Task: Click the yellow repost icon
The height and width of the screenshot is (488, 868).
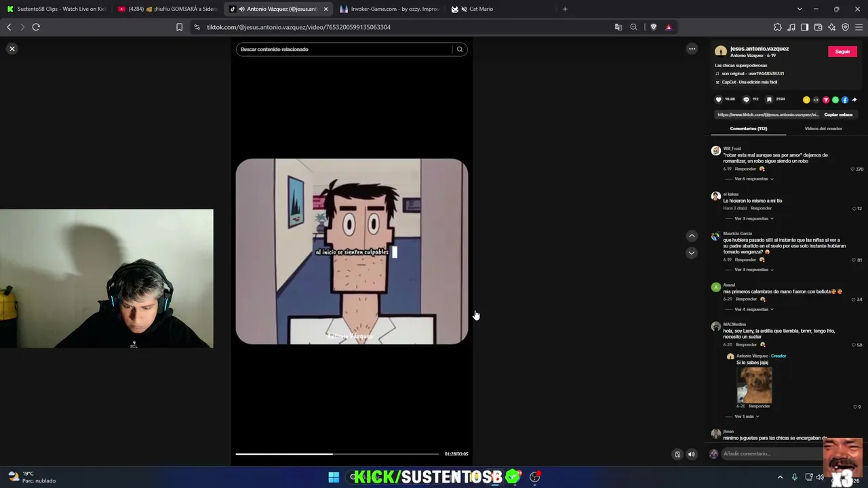Action: coord(806,100)
